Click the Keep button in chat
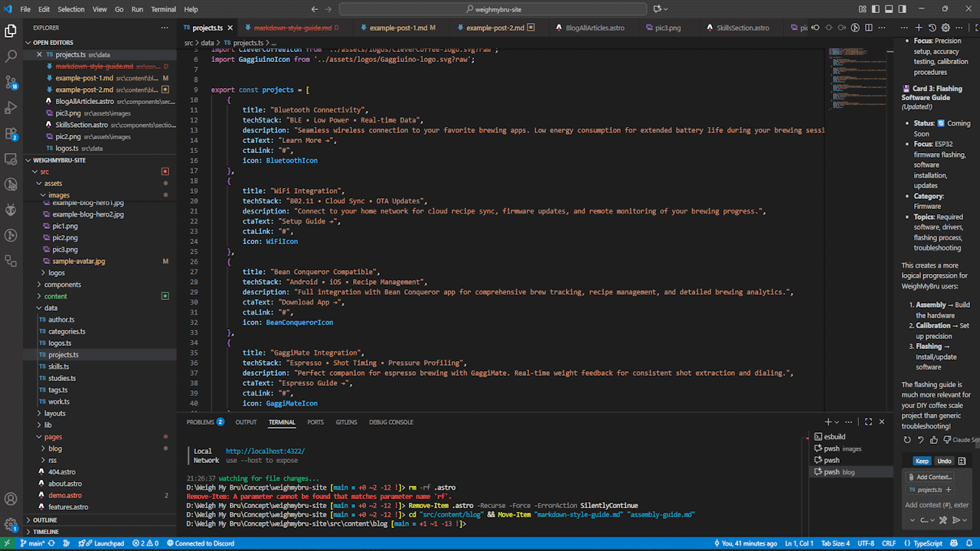The height and width of the screenshot is (551, 980). point(922,461)
